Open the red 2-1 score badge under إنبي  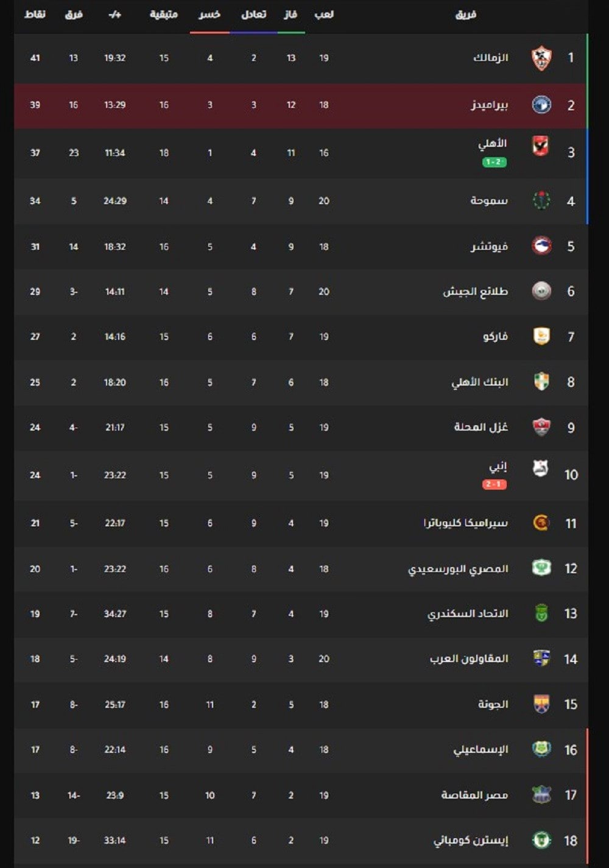(495, 485)
